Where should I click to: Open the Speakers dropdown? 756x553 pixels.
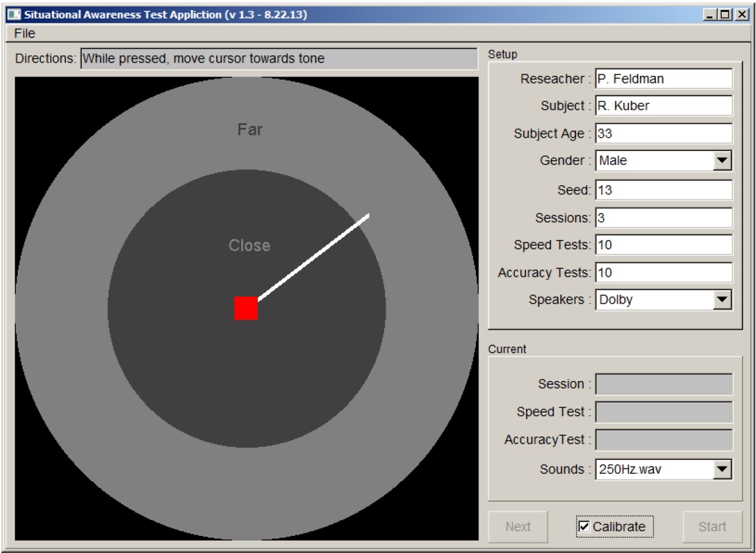pos(664,299)
